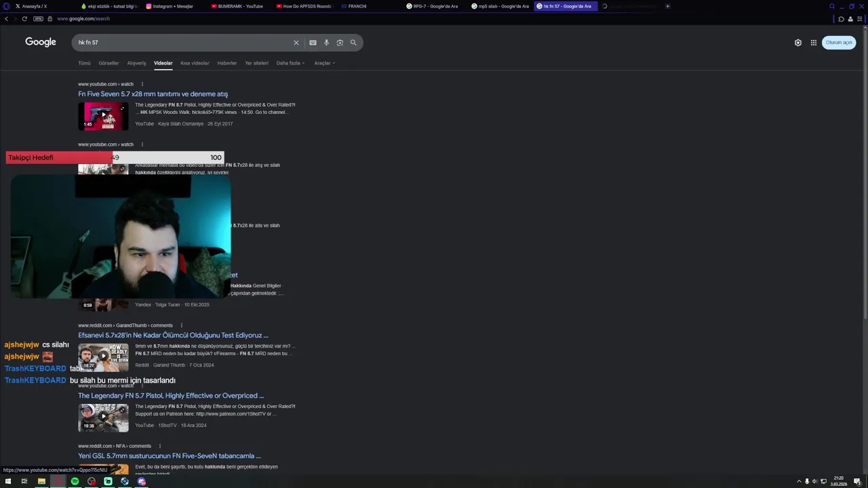Image resolution: width=868 pixels, height=488 pixels.
Task: Open the VPN badge in address bar
Action: [38, 19]
